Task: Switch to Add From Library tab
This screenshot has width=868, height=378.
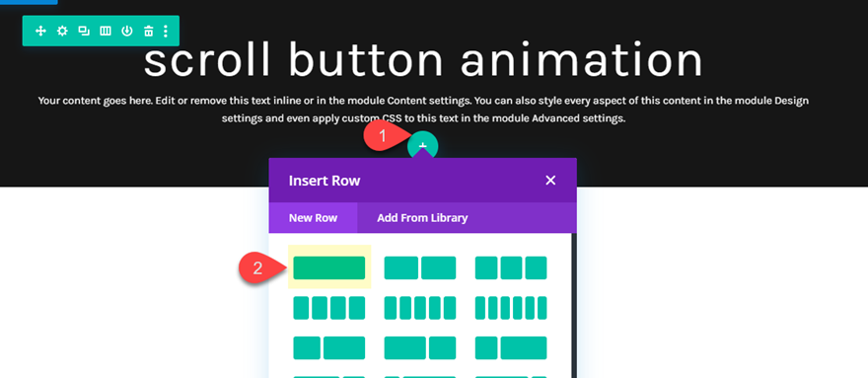Action: pyautogui.click(x=422, y=218)
